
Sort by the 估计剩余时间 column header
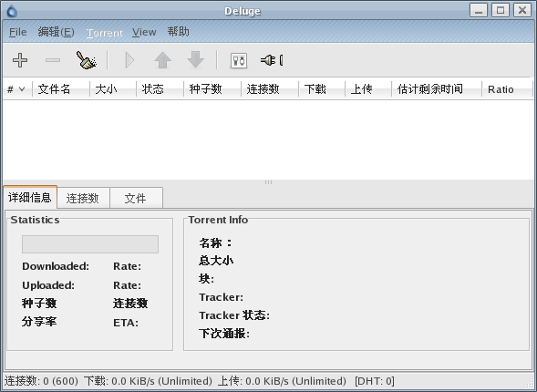[437, 89]
